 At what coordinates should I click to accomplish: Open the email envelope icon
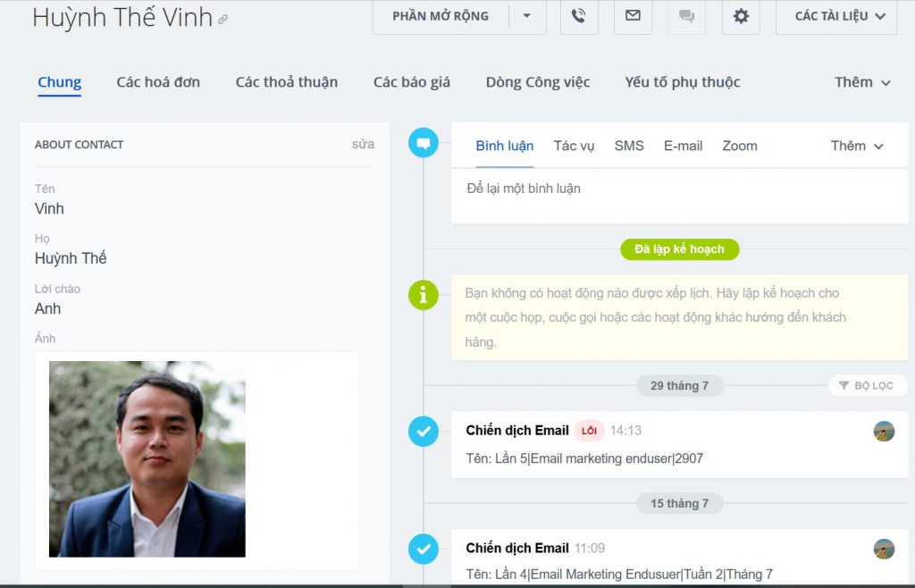(x=633, y=16)
